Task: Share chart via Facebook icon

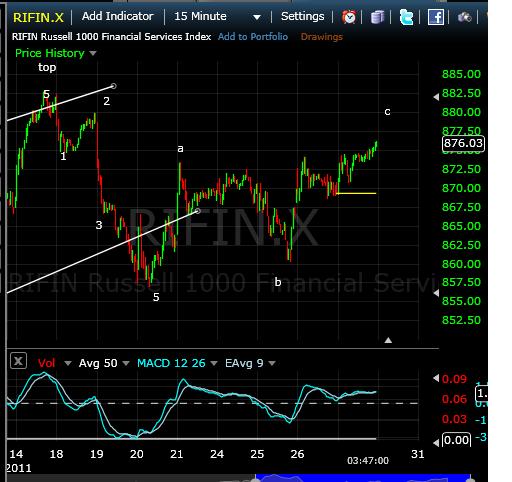Action: point(436,17)
